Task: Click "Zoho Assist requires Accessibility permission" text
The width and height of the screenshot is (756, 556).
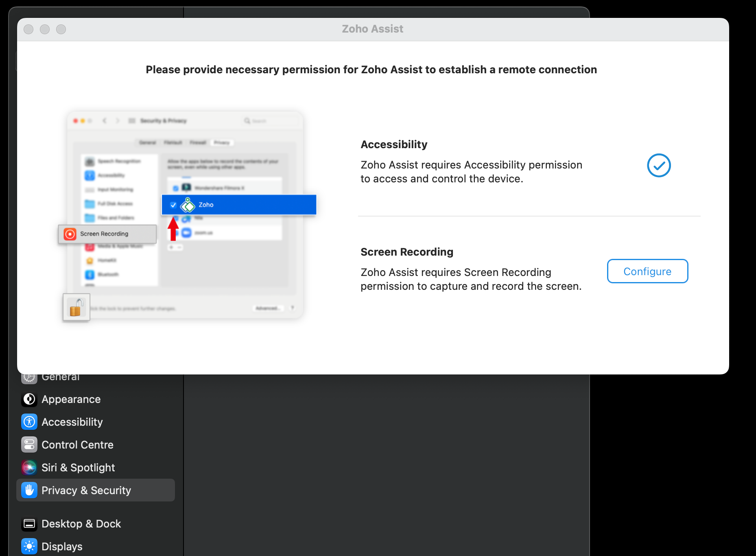Action: 472,172
